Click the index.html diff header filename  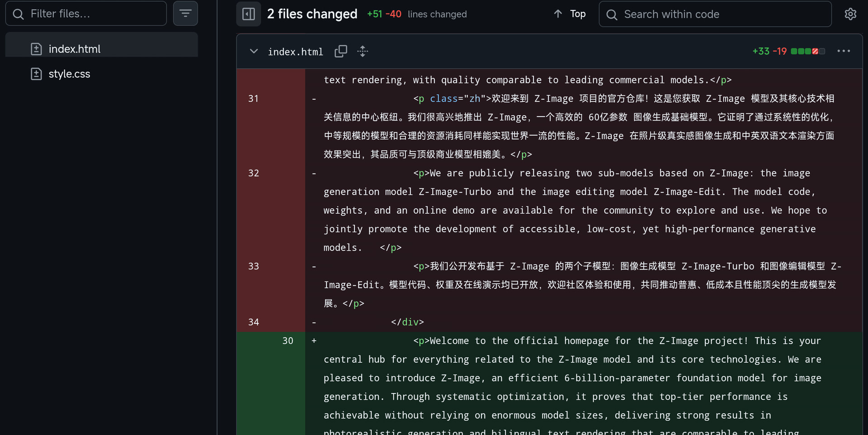pos(296,51)
